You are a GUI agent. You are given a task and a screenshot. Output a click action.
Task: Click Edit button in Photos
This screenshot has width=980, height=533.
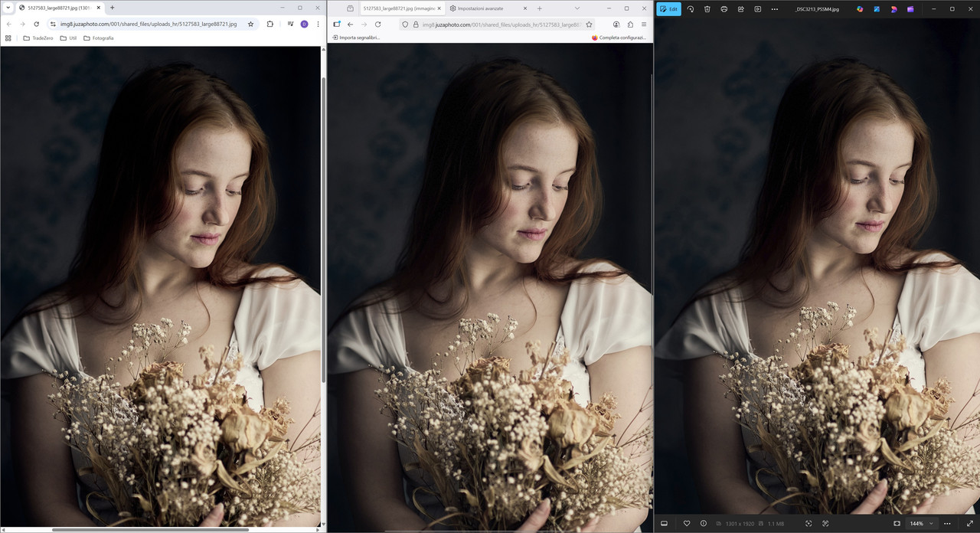(668, 9)
